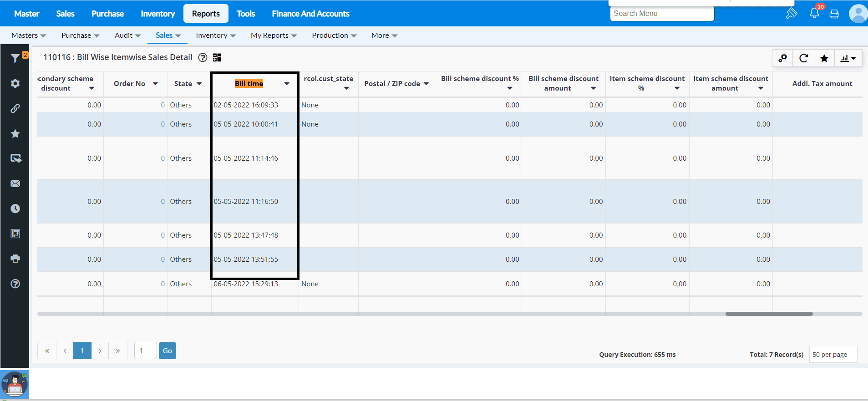868x401 pixels.
Task: Open the Finance And Accounts top menu
Action: 310,14
